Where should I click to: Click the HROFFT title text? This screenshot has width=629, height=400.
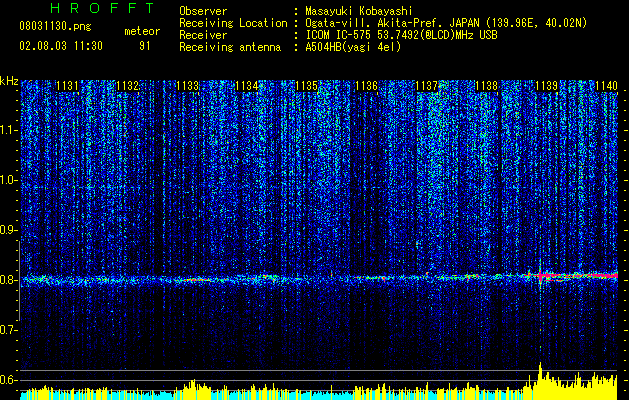[102, 8]
